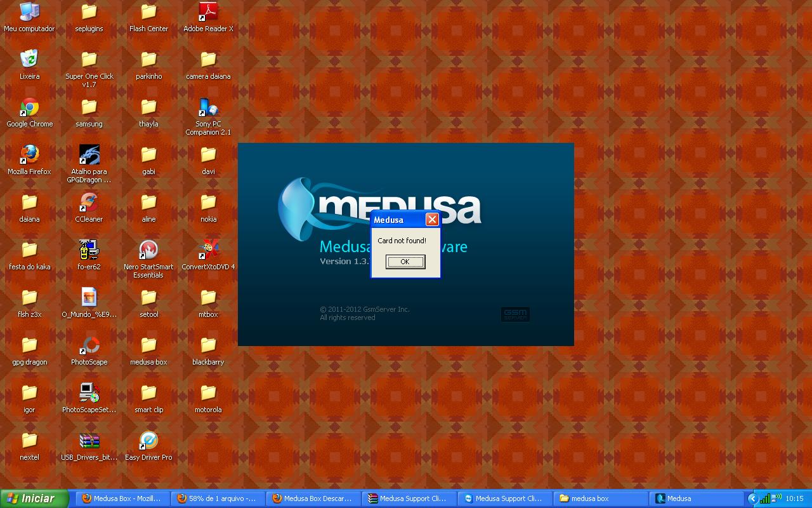Launch Mozilla Firefox desktop shortcut

click(x=29, y=154)
